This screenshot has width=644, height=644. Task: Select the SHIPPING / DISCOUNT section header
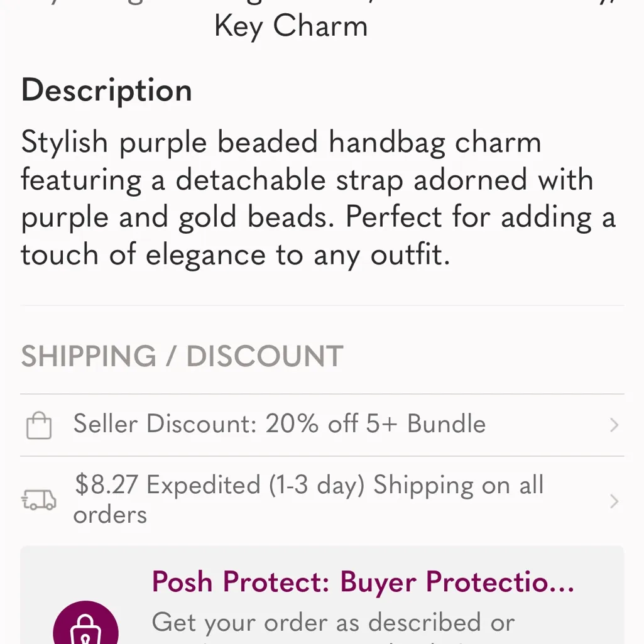(x=182, y=356)
